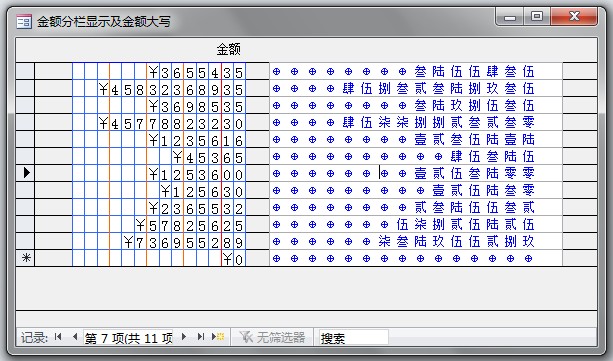Click the form icon in title bar
Image resolution: width=613 pixels, height=361 pixels.
point(24,22)
